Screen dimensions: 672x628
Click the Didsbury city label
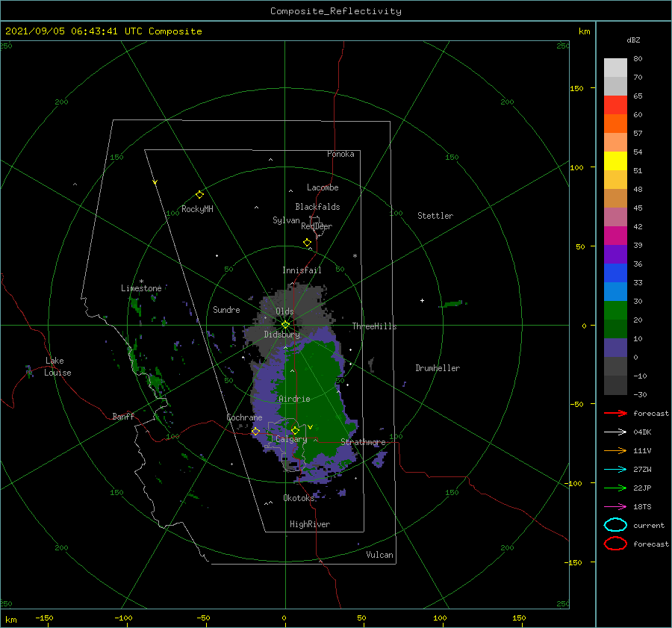point(281,335)
